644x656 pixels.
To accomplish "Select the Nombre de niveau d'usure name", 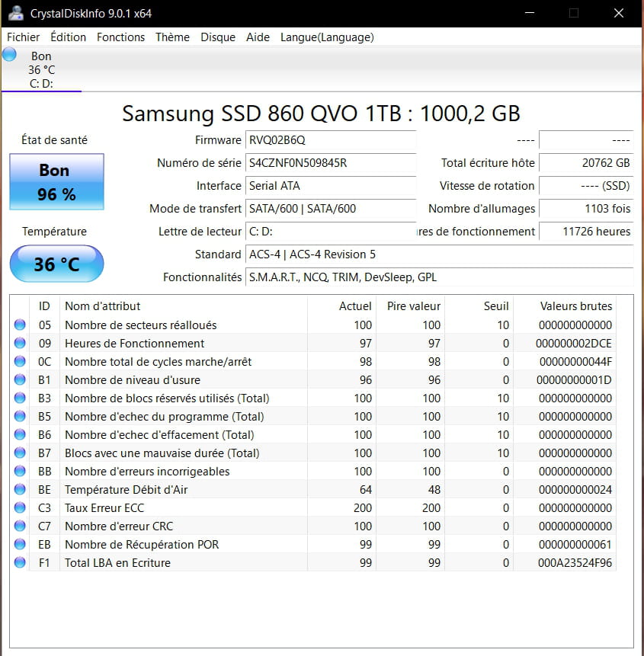I will 133,380.
